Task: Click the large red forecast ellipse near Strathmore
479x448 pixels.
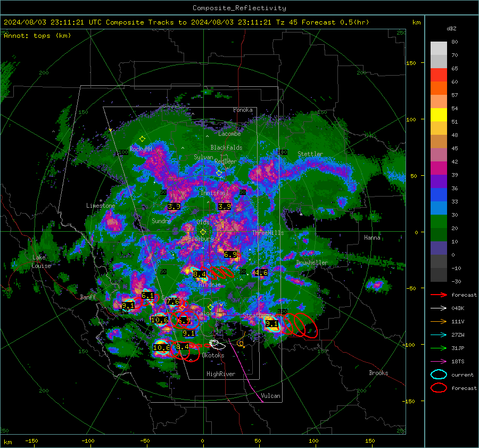Action: pos(305,325)
